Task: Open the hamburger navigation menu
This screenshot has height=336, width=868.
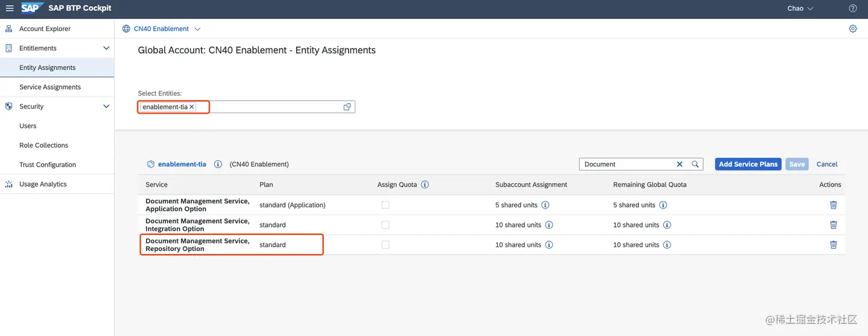Action: pos(10,9)
